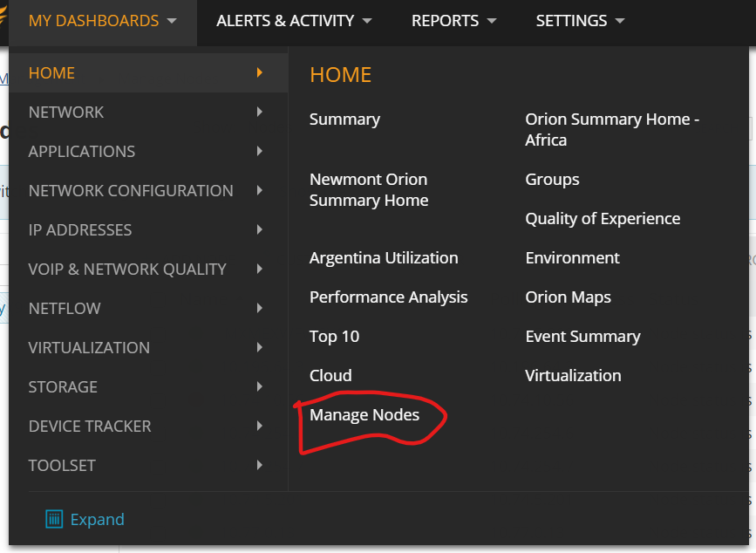The width and height of the screenshot is (756, 553).
Task: Click the arrow next to Applications
Action: 259,152
